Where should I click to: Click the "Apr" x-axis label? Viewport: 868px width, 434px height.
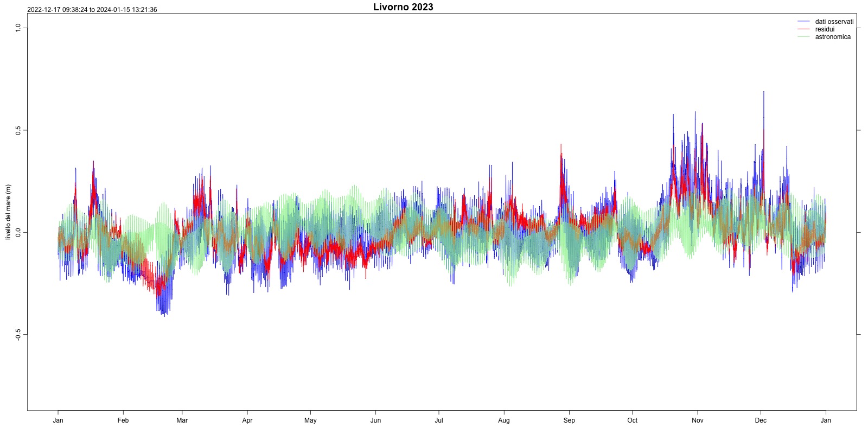click(x=247, y=420)
